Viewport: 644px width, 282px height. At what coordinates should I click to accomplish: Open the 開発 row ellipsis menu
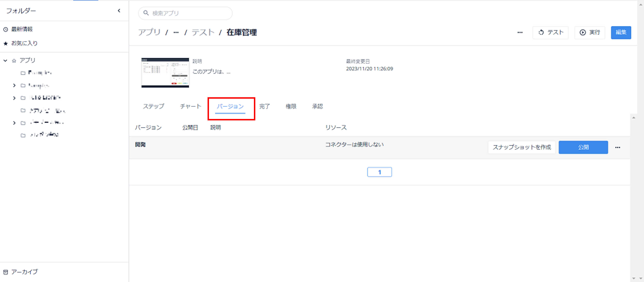click(x=618, y=147)
